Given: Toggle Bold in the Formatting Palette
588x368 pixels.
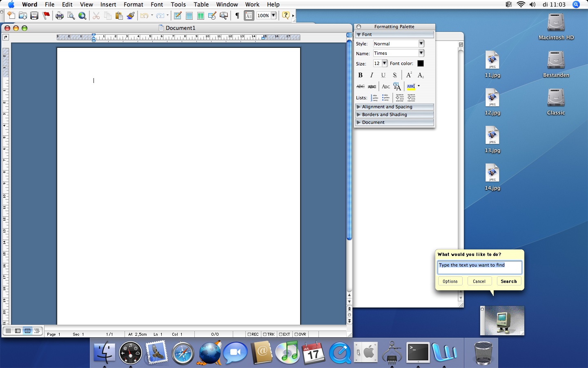Looking at the screenshot, I should tap(360, 75).
